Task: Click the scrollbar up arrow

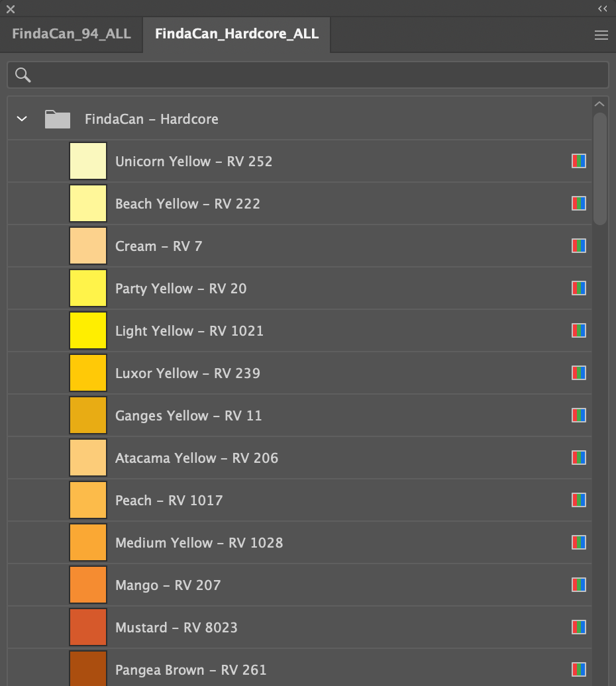Action: (x=599, y=104)
